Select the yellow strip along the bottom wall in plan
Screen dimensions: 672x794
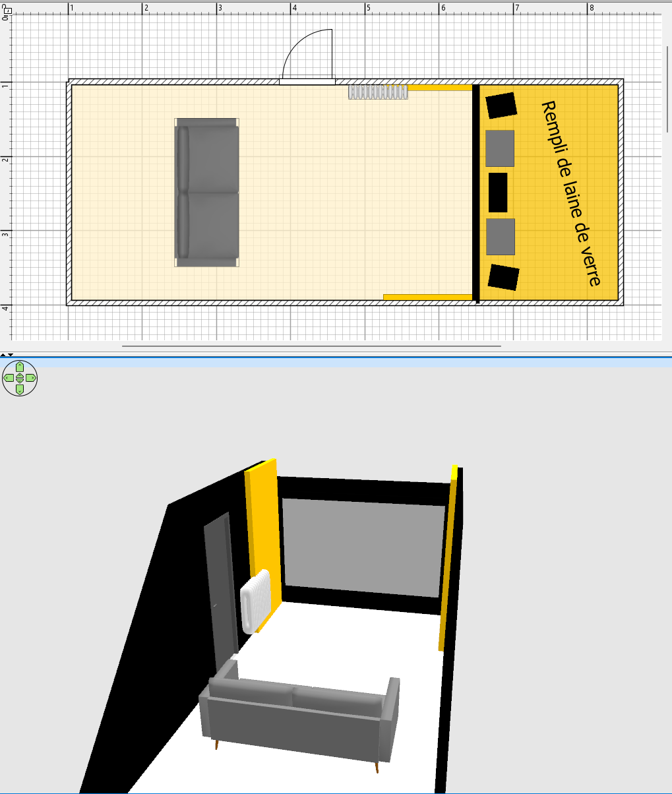point(428,297)
